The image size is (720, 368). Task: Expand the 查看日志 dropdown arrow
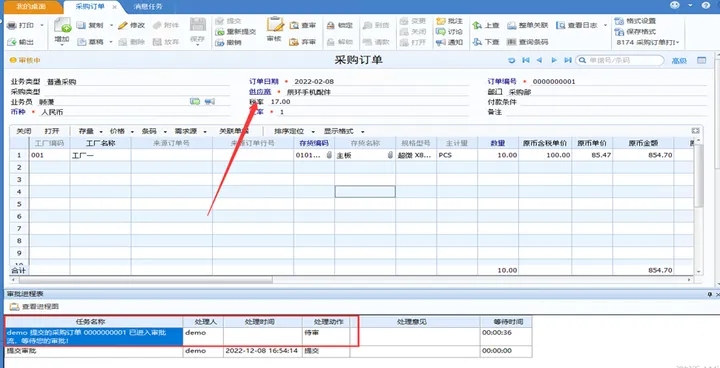pyautogui.click(x=605, y=25)
